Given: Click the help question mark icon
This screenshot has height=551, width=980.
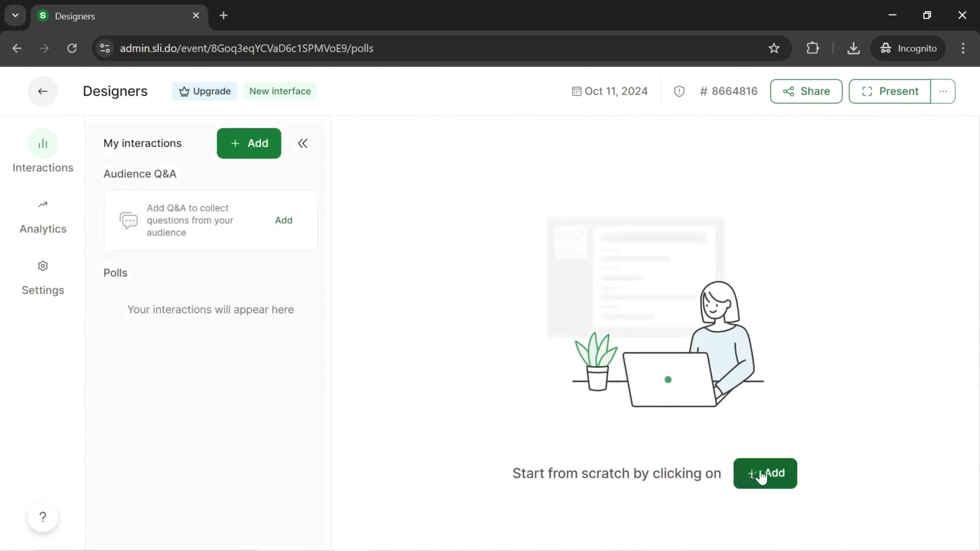Looking at the screenshot, I should [x=42, y=517].
